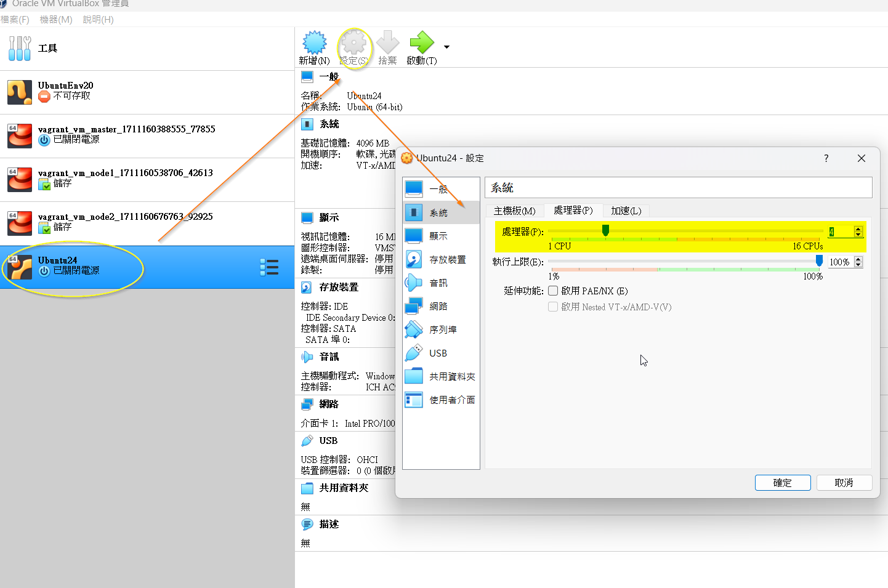Click the 新增(N) new VM toolbar icon
The width and height of the screenshot is (888, 588).
315,48
